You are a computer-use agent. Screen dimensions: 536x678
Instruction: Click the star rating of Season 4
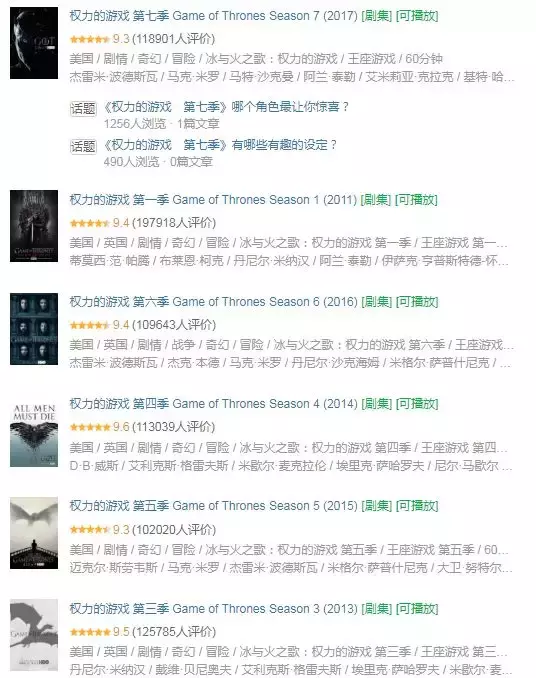[90, 427]
